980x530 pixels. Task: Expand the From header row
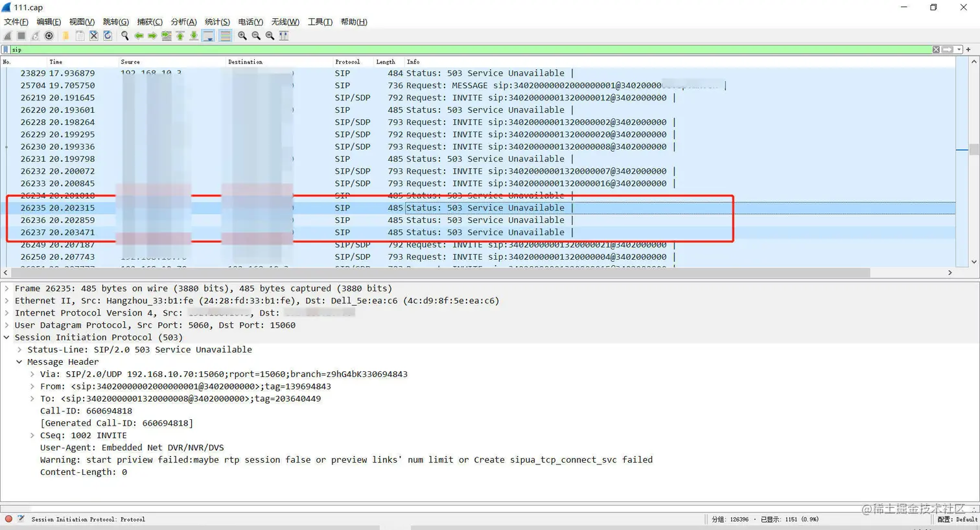coord(32,387)
